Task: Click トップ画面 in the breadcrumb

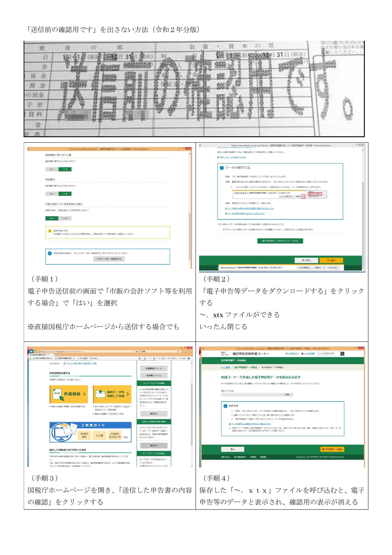Action: pyautogui.click(x=225, y=367)
